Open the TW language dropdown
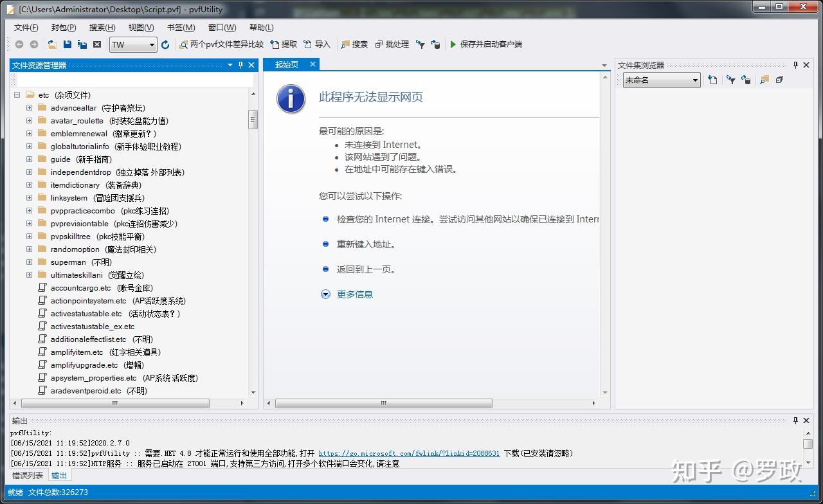Viewport: 823px width, 504px height. tap(152, 44)
